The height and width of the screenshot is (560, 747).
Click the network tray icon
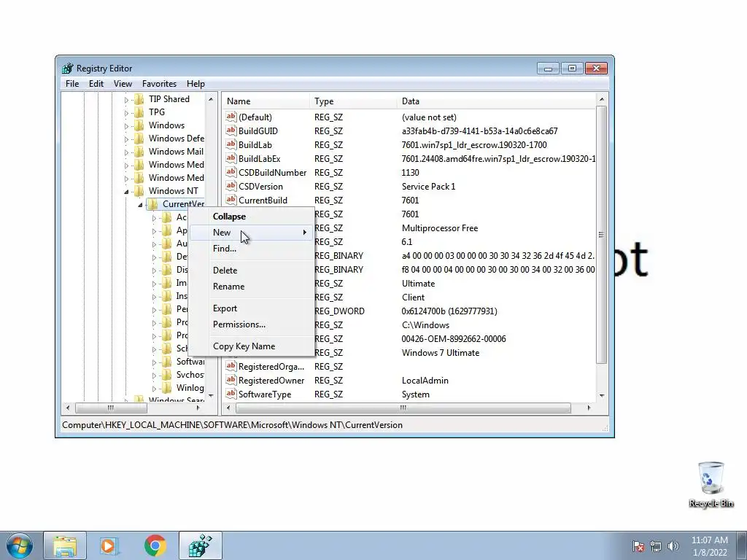pyautogui.click(x=656, y=546)
